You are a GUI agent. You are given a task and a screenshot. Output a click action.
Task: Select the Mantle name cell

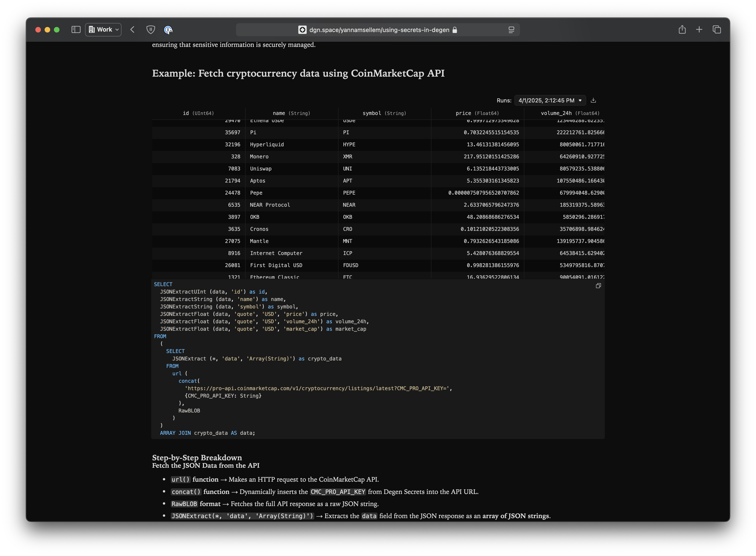(292, 241)
